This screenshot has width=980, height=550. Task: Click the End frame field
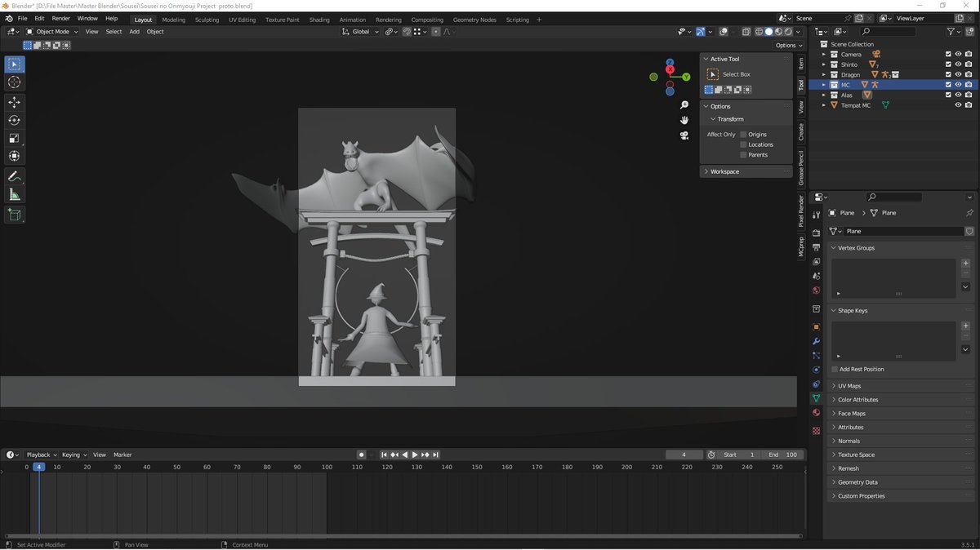pyautogui.click(x=783, y=455)
